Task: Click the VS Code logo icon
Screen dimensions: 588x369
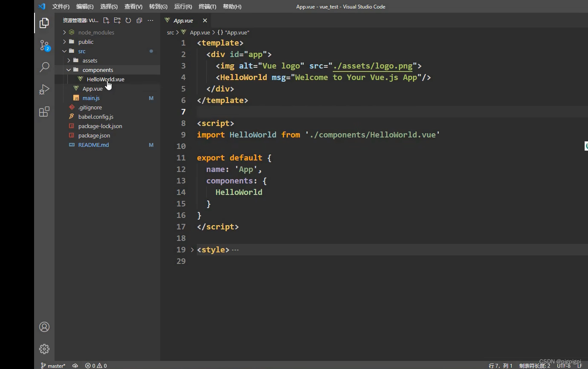Action: (x=41, y=6)
